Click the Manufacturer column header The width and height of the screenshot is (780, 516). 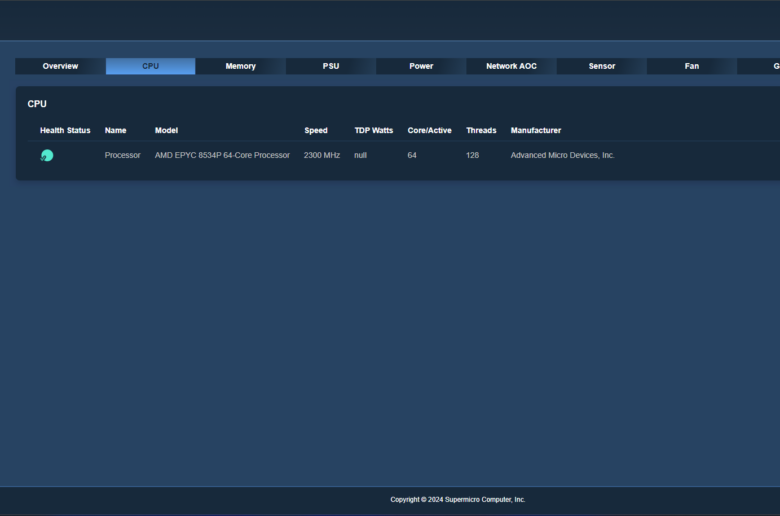click(536, 130)
